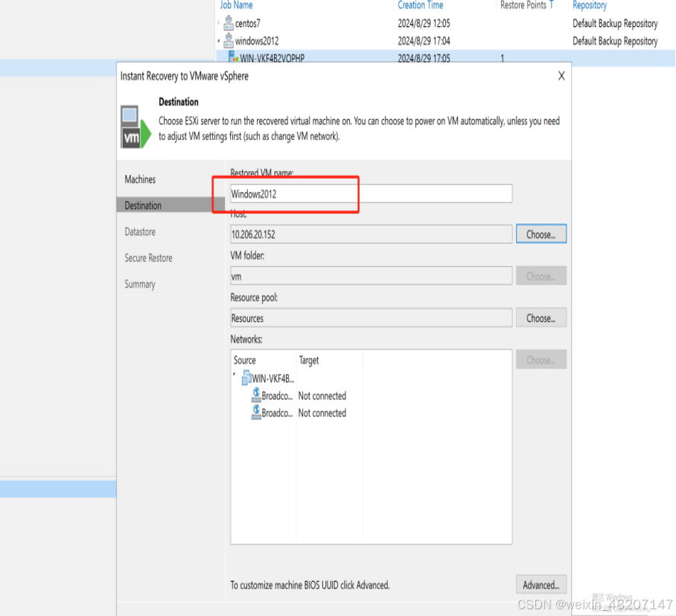Click Choose button next to Host field
The width and height of the screenshot is (676, 616).
[541, 234]
